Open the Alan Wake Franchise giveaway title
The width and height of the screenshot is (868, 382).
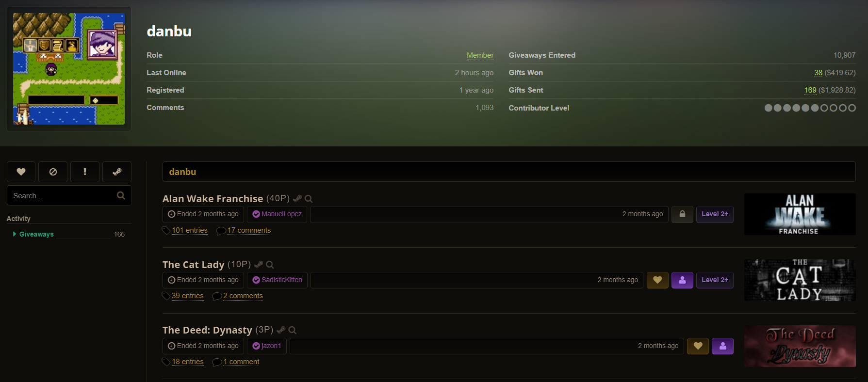213,199
